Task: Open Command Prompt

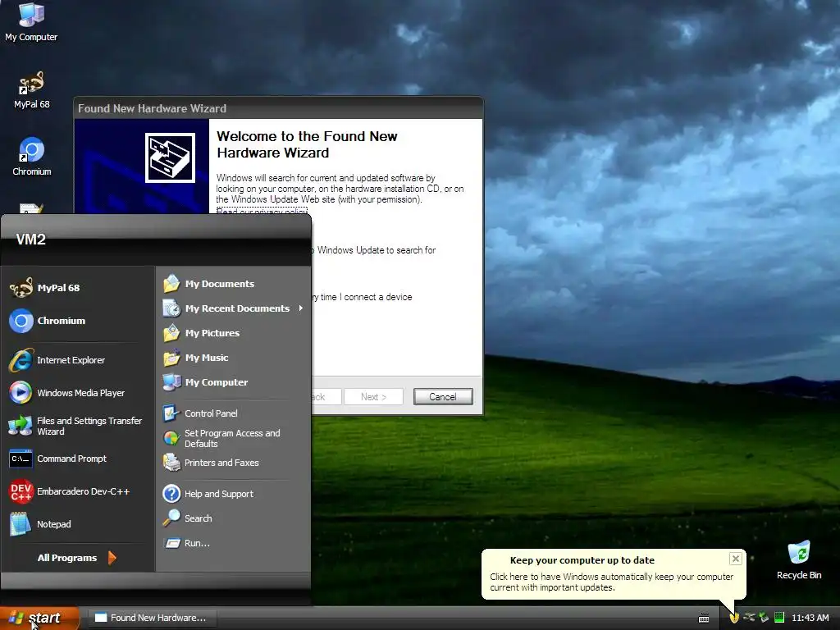Action: point(78,459)
